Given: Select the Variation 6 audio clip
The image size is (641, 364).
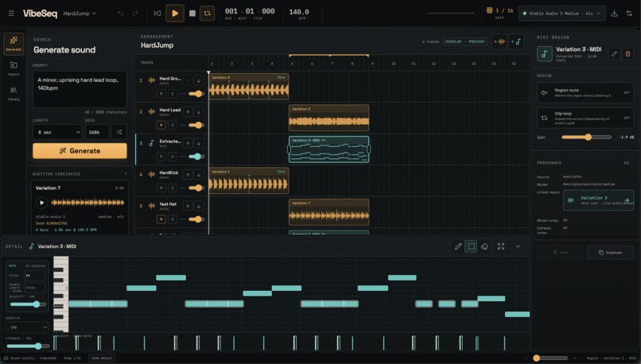Looking at the screenshot, I should 249,87.
